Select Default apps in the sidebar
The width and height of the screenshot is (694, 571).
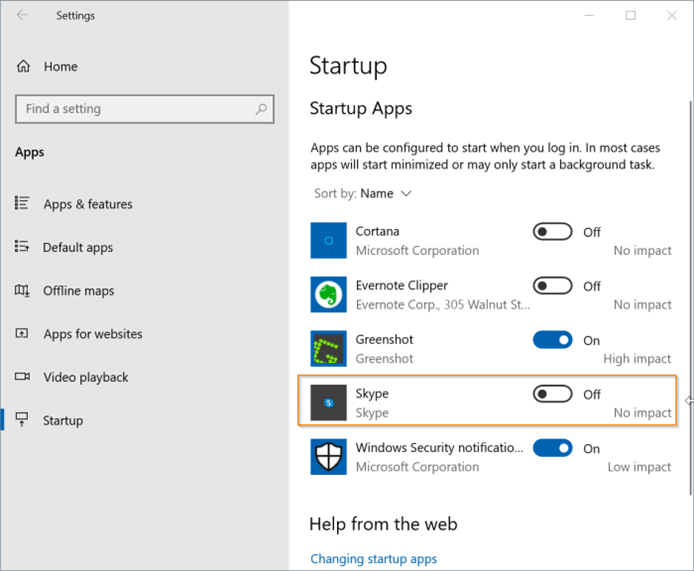(78, 247)
